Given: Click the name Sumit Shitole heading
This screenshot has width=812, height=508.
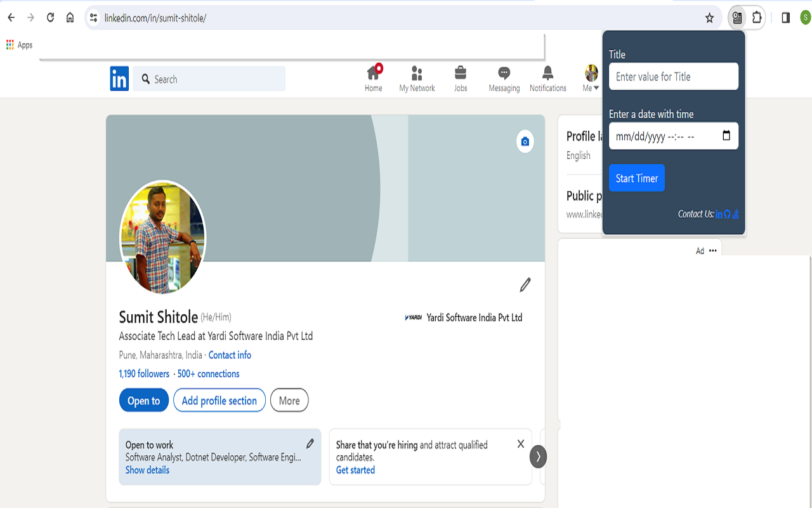Looking at the screenshot, I should pos(159,317).
